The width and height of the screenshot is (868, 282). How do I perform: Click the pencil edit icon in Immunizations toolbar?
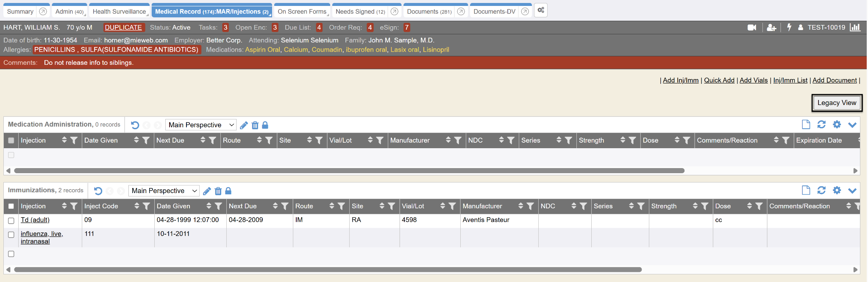click(x=207, y=191)
